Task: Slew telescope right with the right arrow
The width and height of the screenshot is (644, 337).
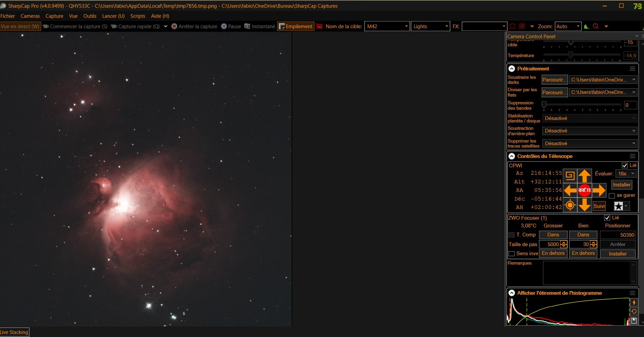Action: pyautogui.click(x=599, y=190)
